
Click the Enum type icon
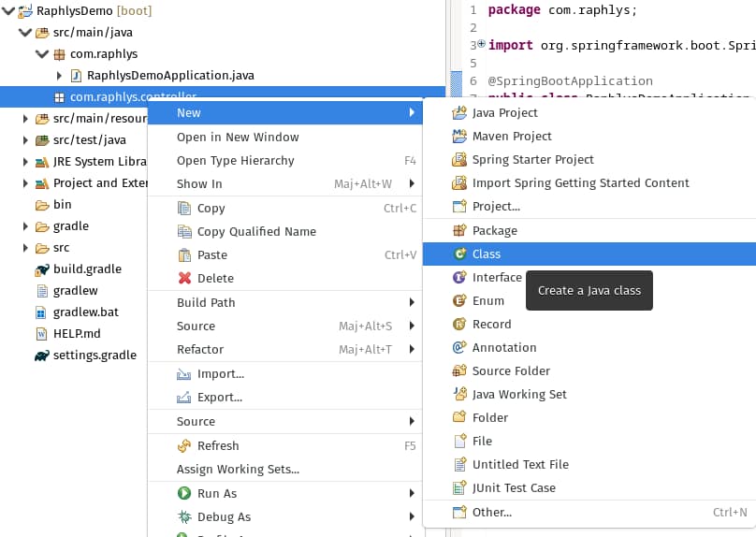tap(459, 300)
